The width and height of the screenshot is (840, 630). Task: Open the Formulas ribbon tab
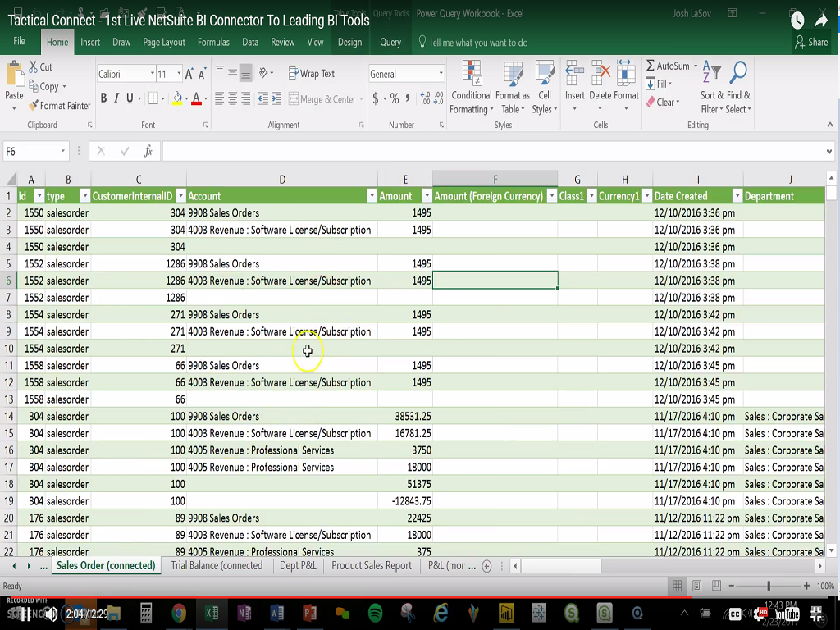[213, 43]
